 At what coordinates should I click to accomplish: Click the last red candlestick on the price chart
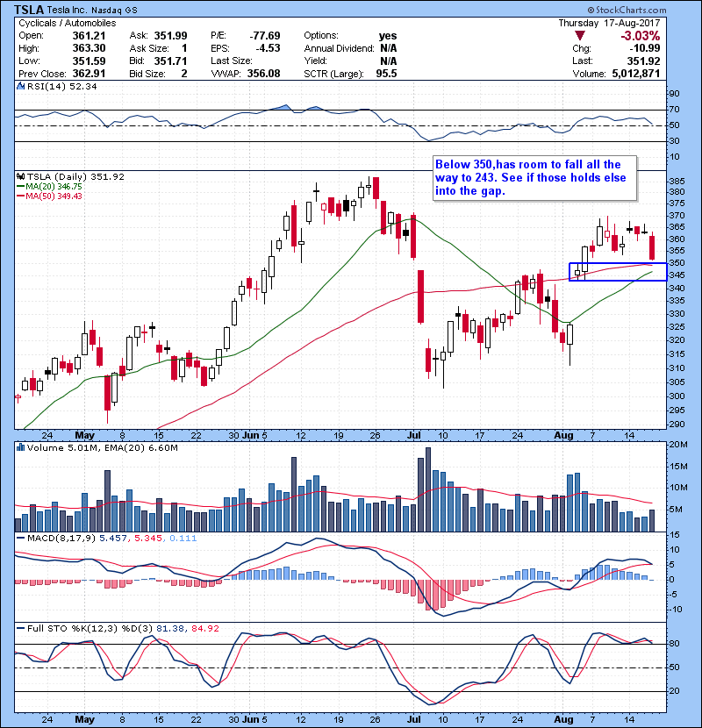point(652,247)
